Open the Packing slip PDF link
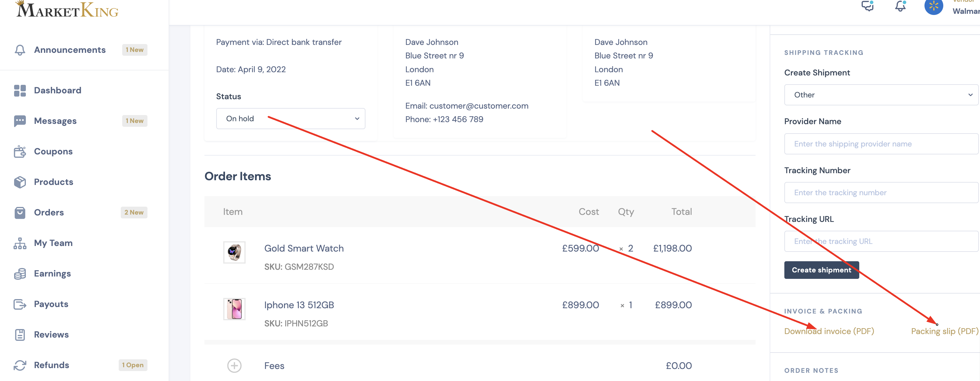Image resolution: width=980 pixels, height=381 pixels. 944,331
